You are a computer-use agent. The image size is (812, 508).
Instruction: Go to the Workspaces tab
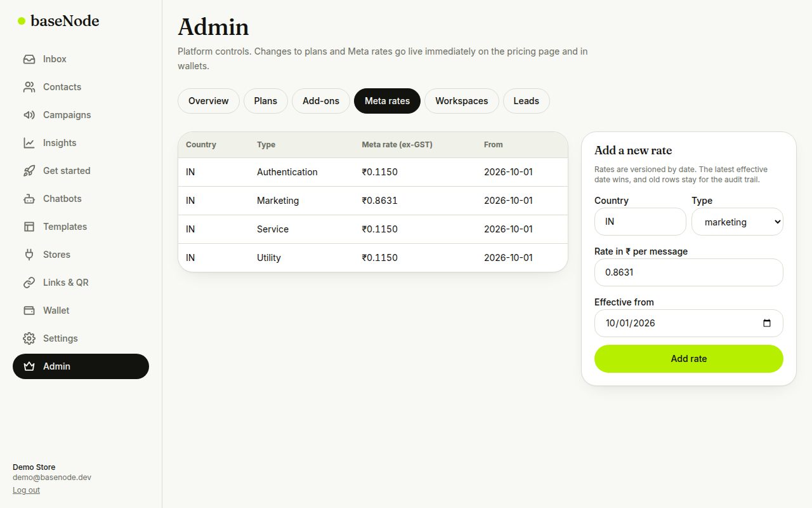coord(462,101)
